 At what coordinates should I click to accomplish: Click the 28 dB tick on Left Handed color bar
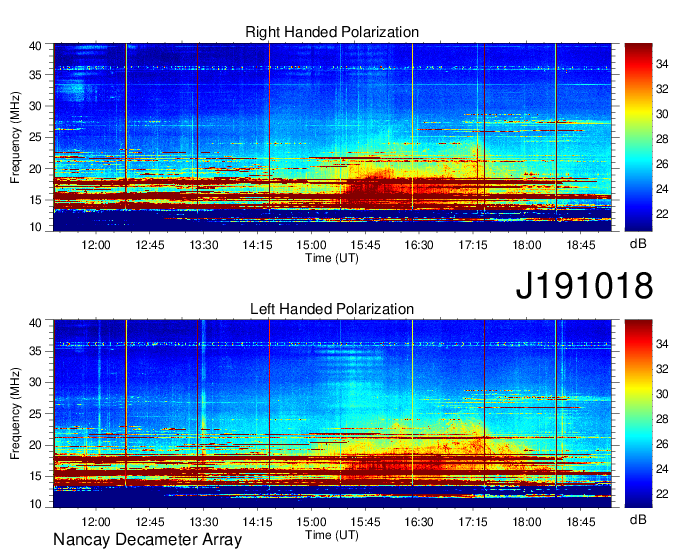(662, 419)
